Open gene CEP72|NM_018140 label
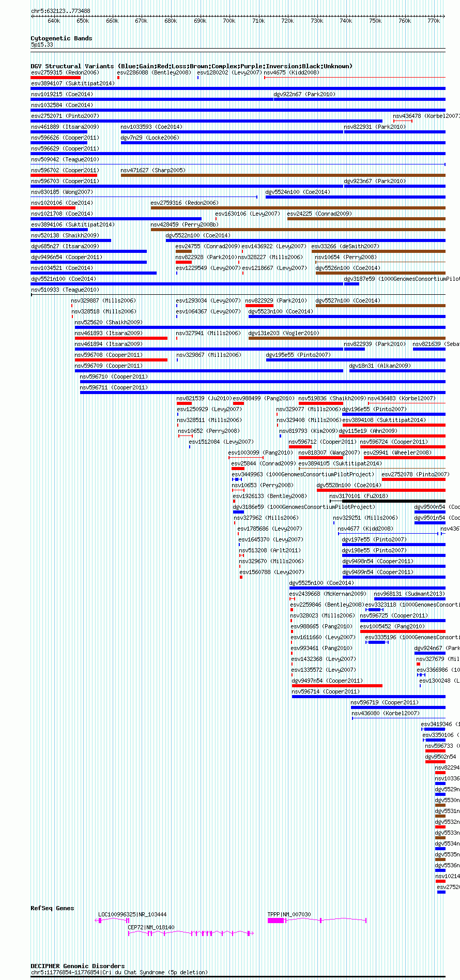This screenshot has height=980, width=460. 151,928
